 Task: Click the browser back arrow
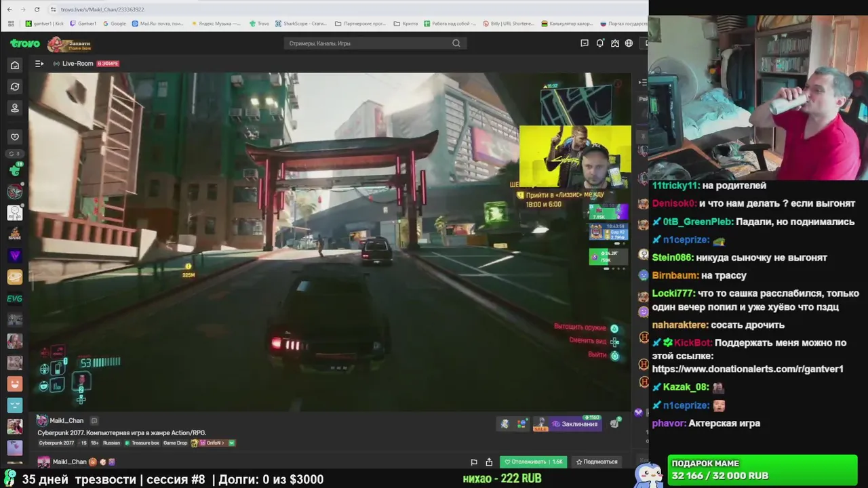[x=9, y=9]
